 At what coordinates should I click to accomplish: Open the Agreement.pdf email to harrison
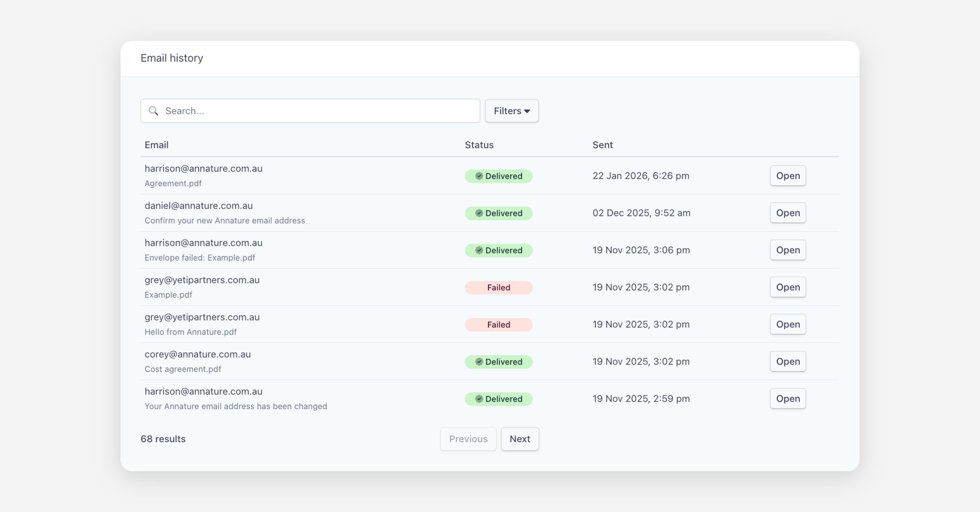[788, 176]
